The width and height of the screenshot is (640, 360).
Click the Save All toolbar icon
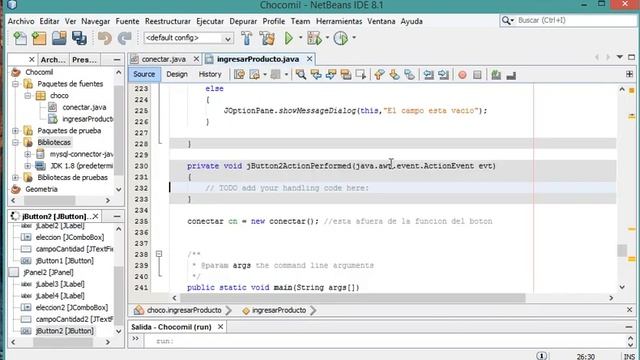(79, 38)
